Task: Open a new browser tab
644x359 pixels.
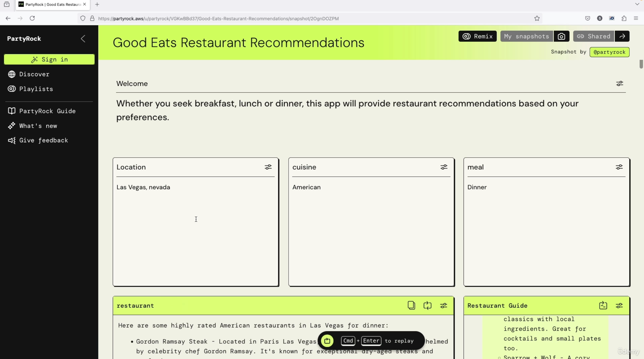Action: [x=97, y=4]
